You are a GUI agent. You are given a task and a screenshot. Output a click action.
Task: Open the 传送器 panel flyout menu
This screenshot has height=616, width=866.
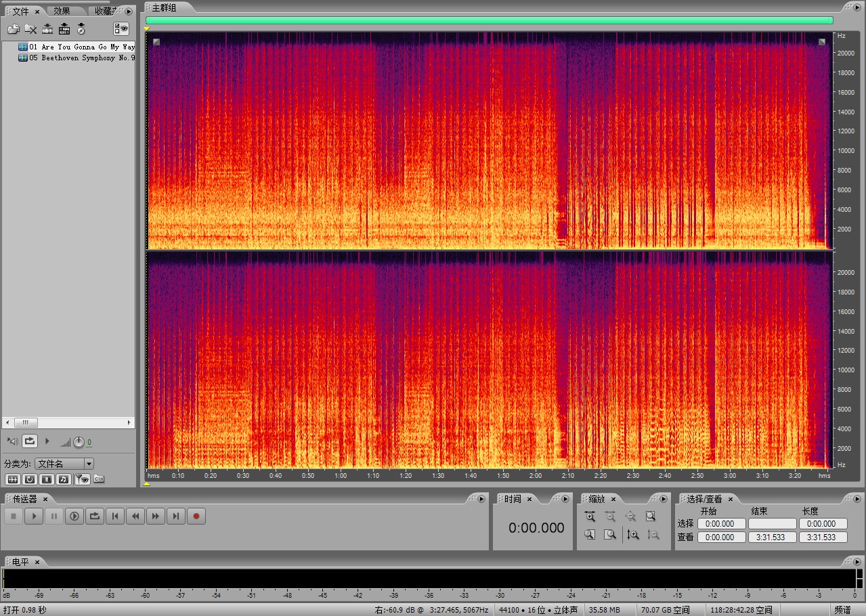[x=481, y=499]
